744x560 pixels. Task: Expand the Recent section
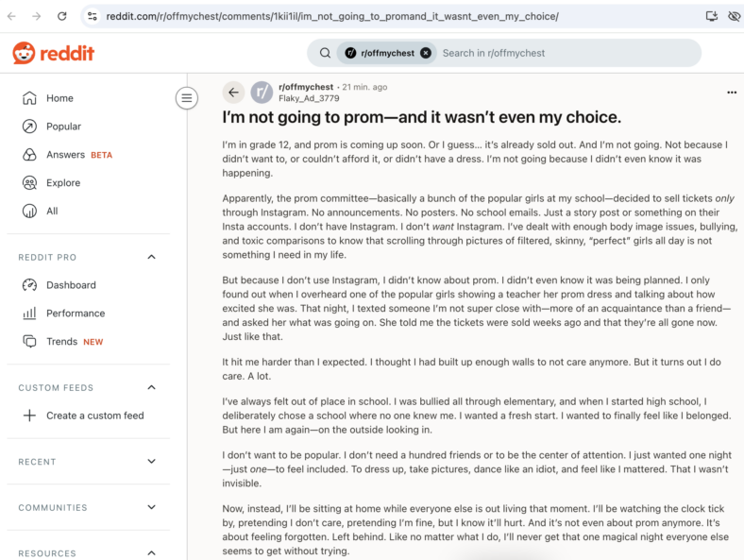[151, 461]
